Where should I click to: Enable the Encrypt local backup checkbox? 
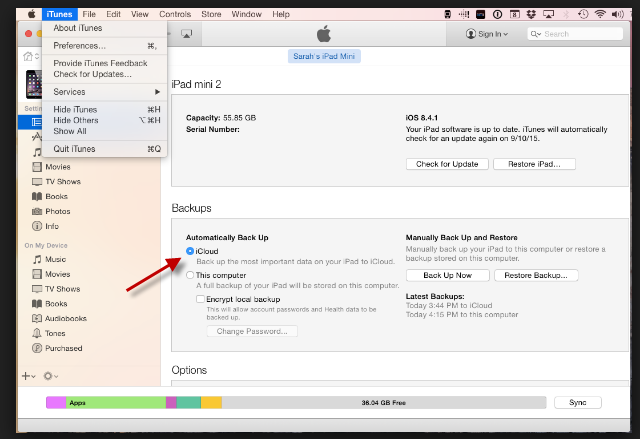tap(200, 299)
